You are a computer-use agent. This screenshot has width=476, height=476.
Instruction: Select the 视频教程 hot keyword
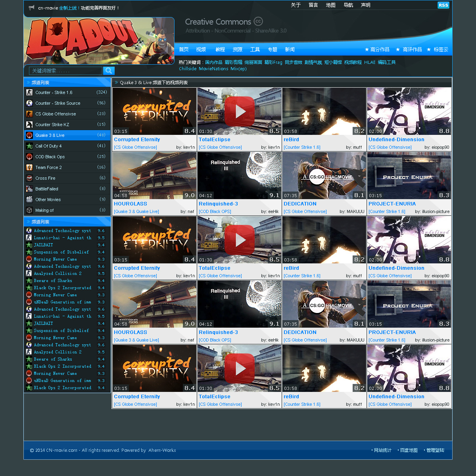[353, 62]
